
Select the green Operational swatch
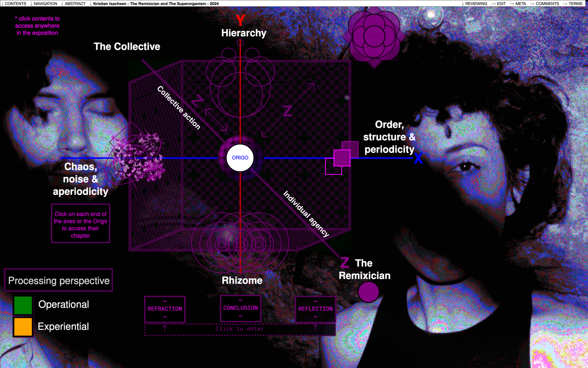[23, 305]
